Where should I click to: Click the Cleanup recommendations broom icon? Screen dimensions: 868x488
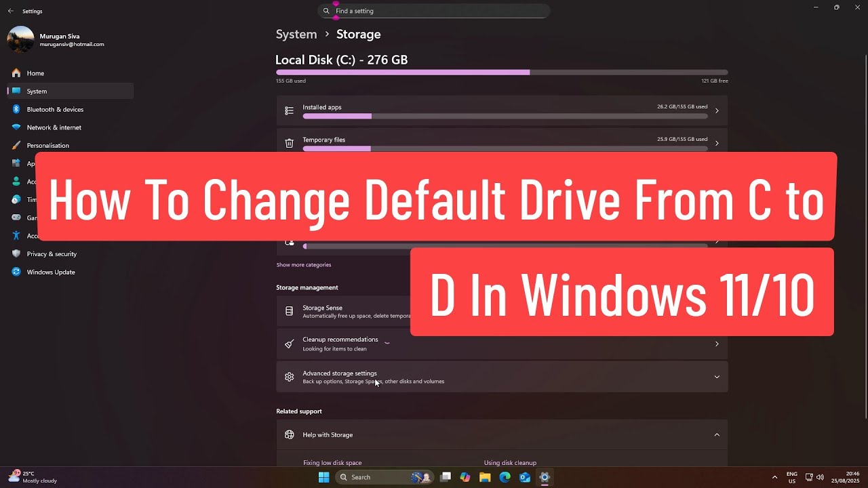point(289,344)
